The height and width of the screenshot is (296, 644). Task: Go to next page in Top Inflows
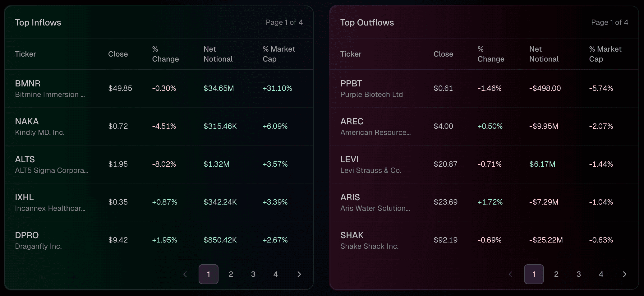click(299, 274)
